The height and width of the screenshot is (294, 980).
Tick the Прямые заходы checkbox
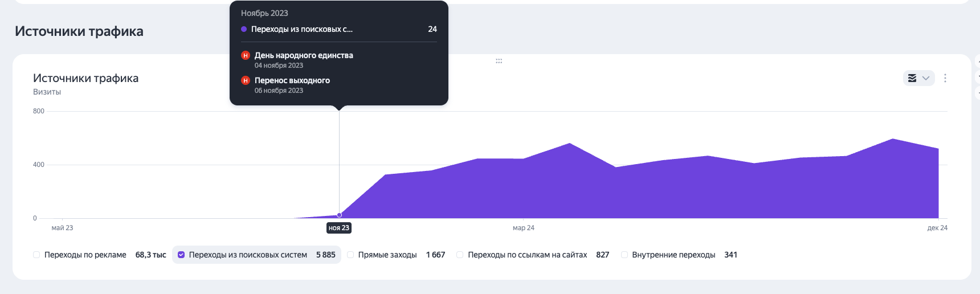click(x=350, y=255)
